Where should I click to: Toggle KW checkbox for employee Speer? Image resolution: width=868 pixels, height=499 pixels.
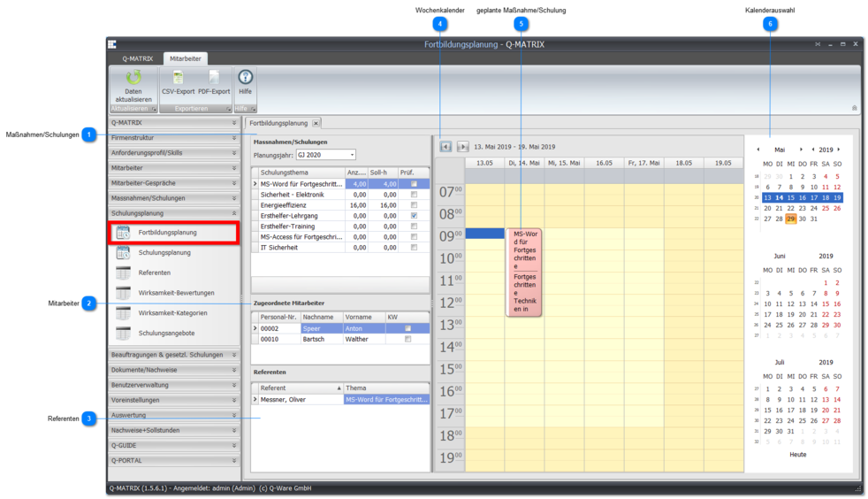click(x=407, y=328)
